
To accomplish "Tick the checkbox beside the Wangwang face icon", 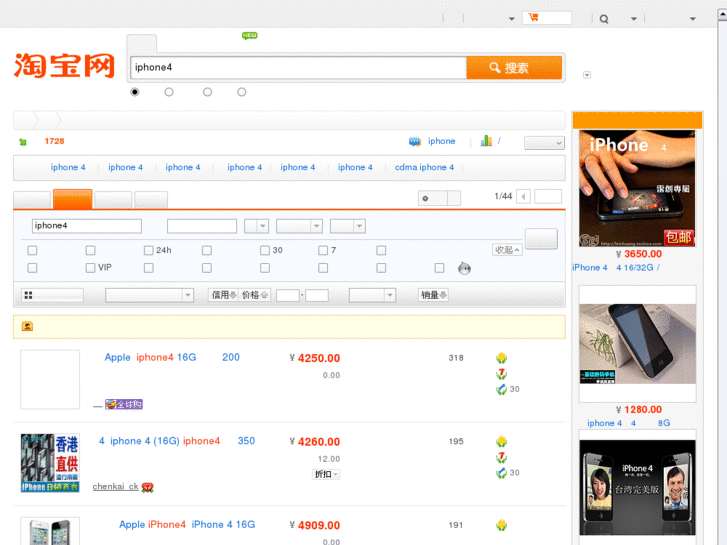I will point(439,268).
